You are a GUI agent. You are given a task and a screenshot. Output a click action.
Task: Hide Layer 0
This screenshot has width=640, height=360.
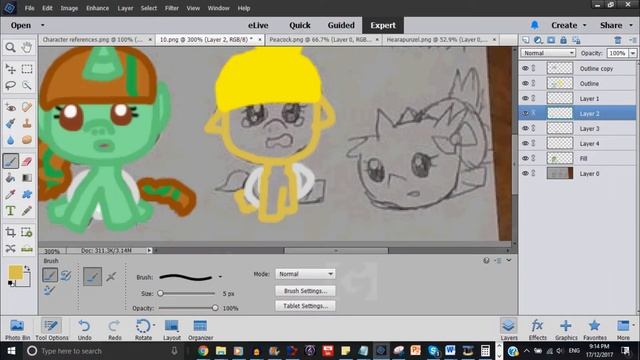point(525,173)
